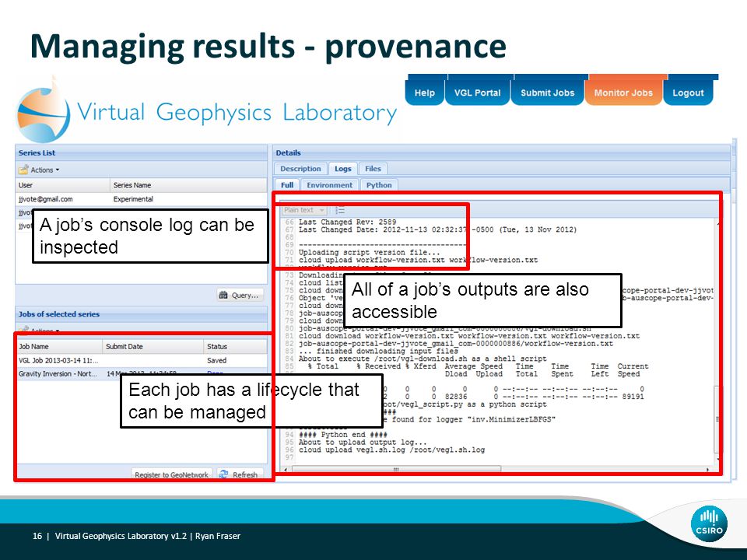Click the binoculars icon on Query button

[x=223, y=296]
